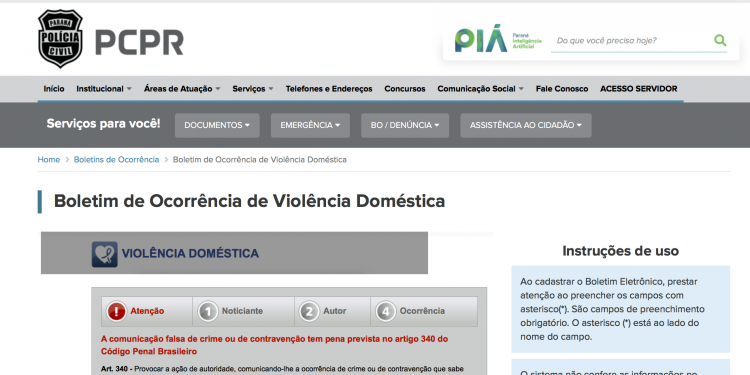The width and height of the screenshot is (750, 375).
Task: Open the ACESSO SERVIDOR menu item
Action: tap(639, 88)
